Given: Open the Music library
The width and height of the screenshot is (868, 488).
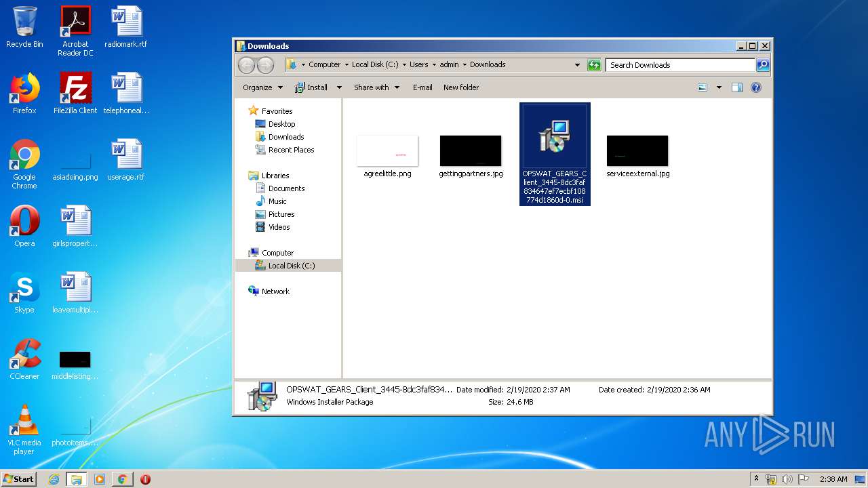Looking at the screenshot, I should (271, 201).
